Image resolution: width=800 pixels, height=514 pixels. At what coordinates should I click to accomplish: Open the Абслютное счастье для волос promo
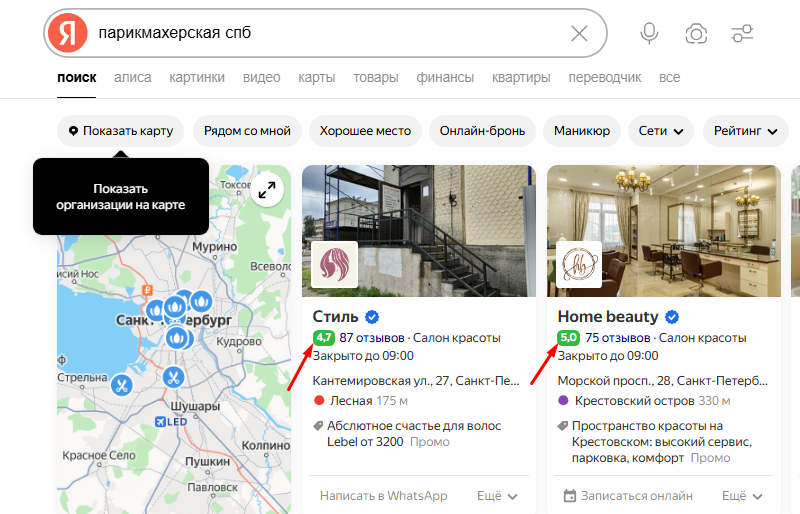414,434
